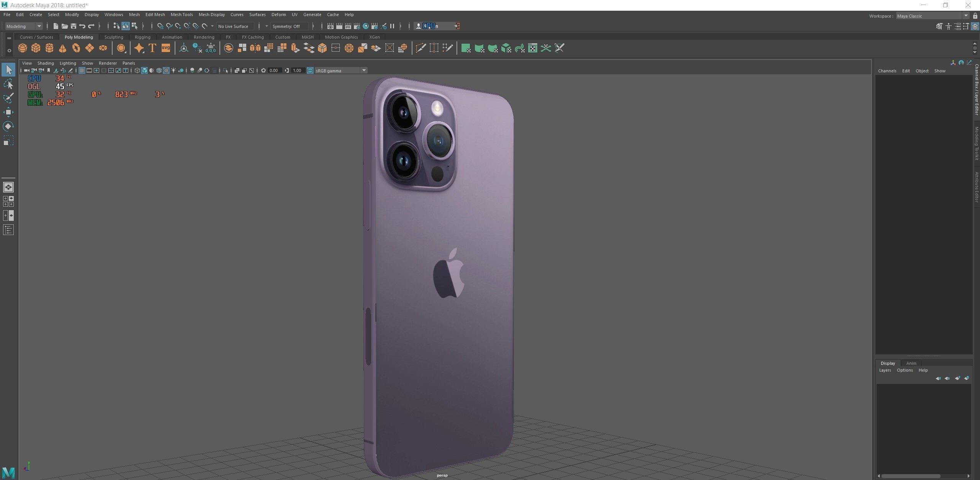Viewport: 980px width, 480px height.
Task: Switch to the Sculpting shelf tab
Action: click(x=114, y=37)
